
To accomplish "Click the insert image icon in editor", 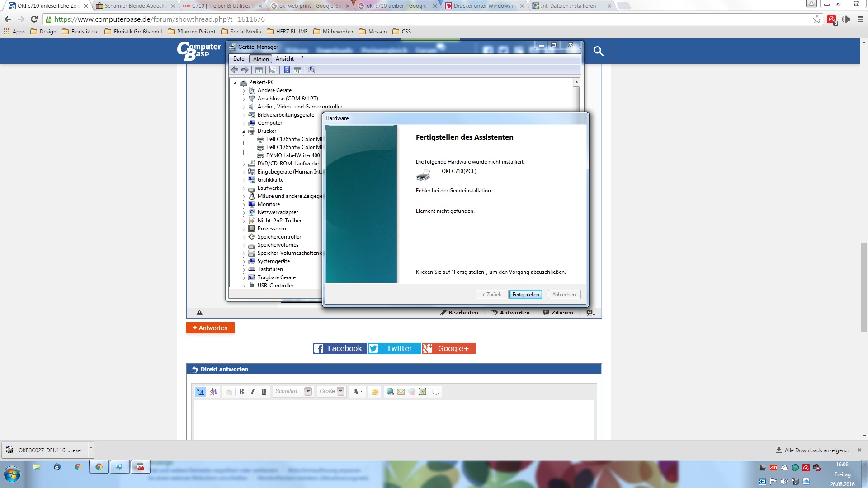I will [423, 392].
